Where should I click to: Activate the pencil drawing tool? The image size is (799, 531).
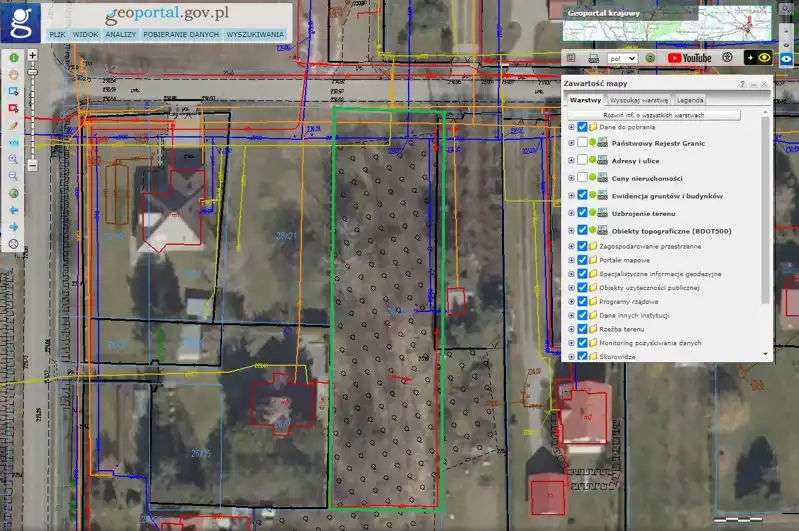[14, 126]
